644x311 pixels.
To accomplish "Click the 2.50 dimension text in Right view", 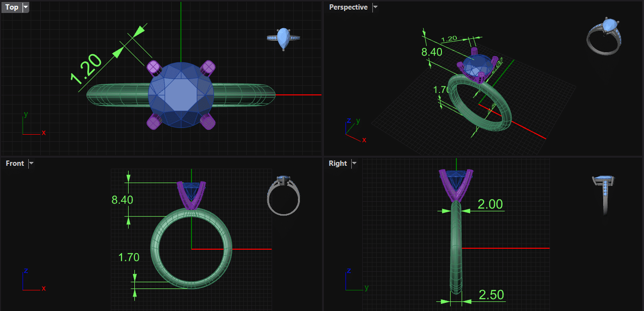I will click(x=491, y=294).
